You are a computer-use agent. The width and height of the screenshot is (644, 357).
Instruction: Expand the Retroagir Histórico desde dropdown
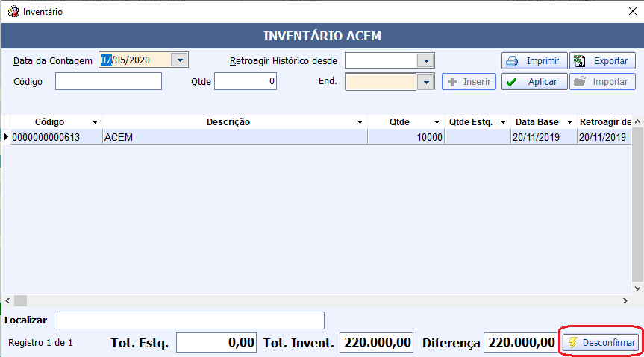click(425, 60)
